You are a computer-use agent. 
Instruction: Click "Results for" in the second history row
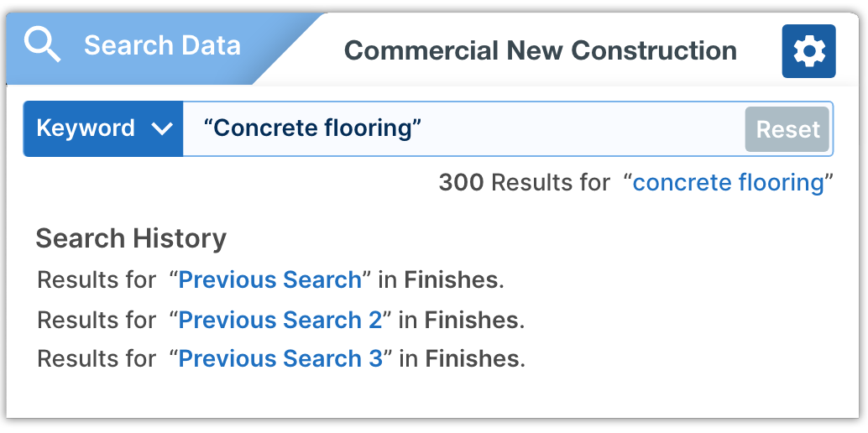click(97, 320)
